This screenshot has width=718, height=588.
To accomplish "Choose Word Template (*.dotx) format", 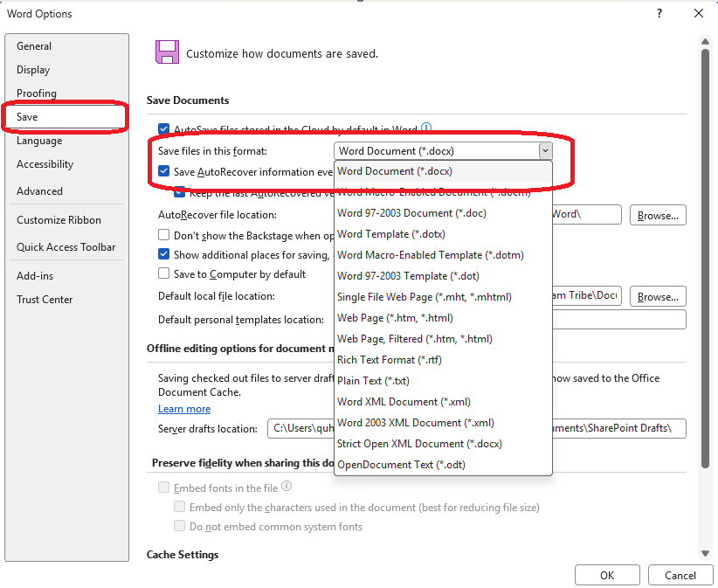I will click(443, 234).
